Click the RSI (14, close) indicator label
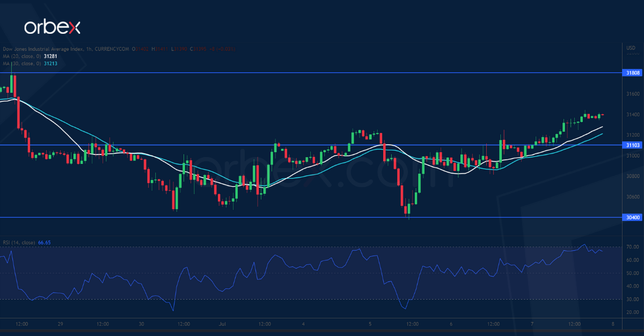The height and width of the screenshot is (336, 644). coord(19,243)
